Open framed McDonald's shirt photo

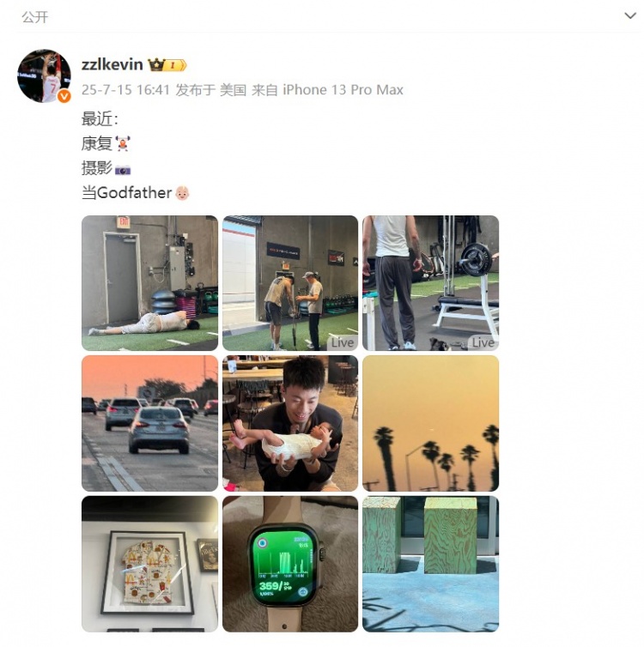[x=150, y=564]
